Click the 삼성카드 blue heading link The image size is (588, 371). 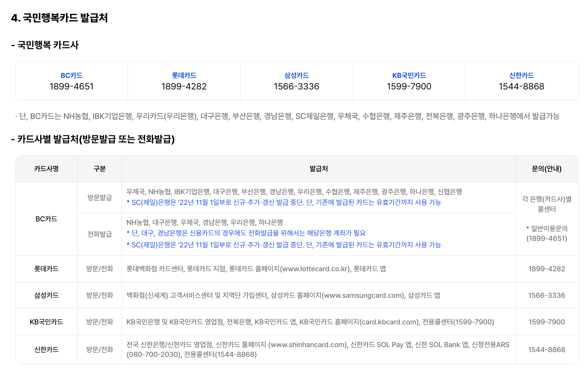coord(296,75)
